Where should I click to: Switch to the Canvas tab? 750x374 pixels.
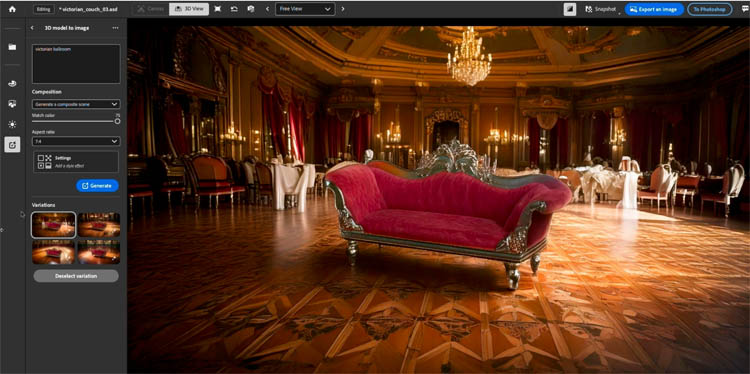(x=151, y=9)
